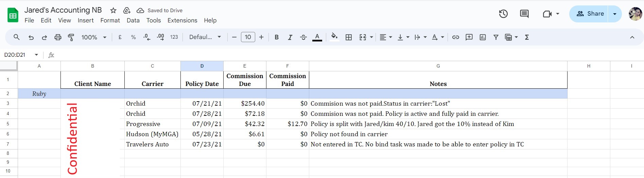This screenshot has width=644, height=178.
Task: Open the Data menu
Action: [x=133, y=20]
